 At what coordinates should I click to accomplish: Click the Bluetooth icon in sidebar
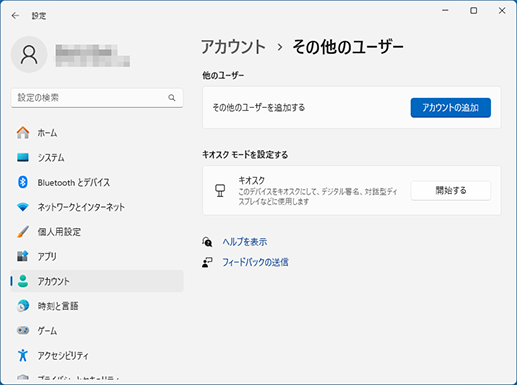point(23,182)
